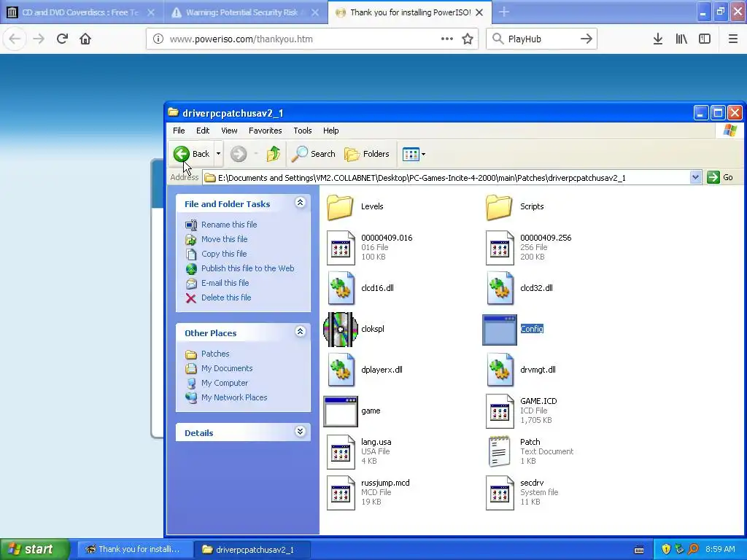Select the clcd16.dll file icon
Image resolution: width=747 pixels, height=560 pixels.
pyautogui.click(x=341, y=289)
